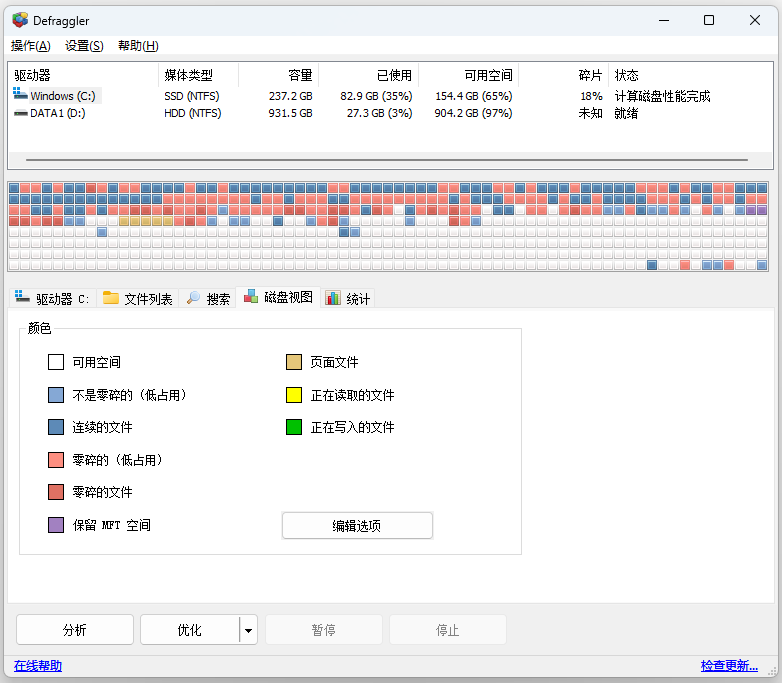Click the green 正在写入的文件 swatch
Viewport: 782px width, 683px height.
[x=294, y=427]
